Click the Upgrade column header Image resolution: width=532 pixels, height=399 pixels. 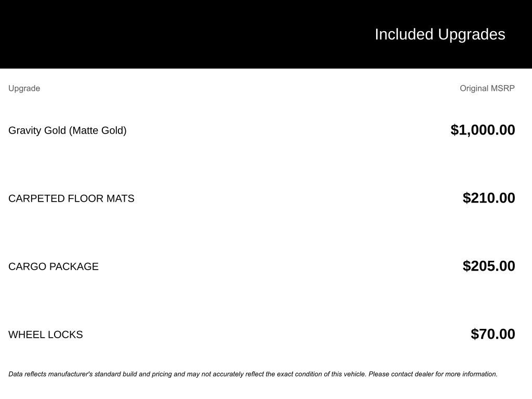[24, 88]
